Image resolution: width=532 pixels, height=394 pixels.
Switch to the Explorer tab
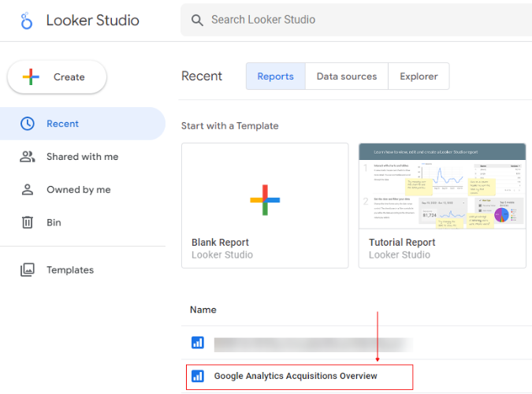point(419,76)
